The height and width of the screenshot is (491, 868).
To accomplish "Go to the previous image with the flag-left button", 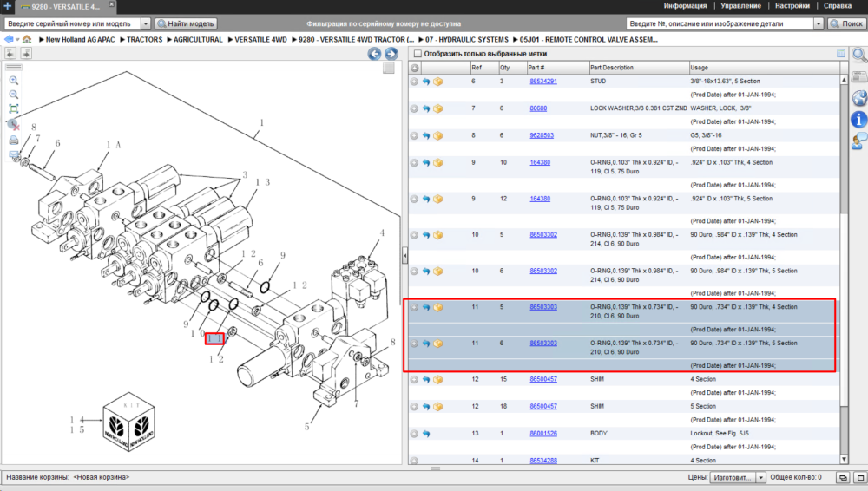I will (10, 53).
